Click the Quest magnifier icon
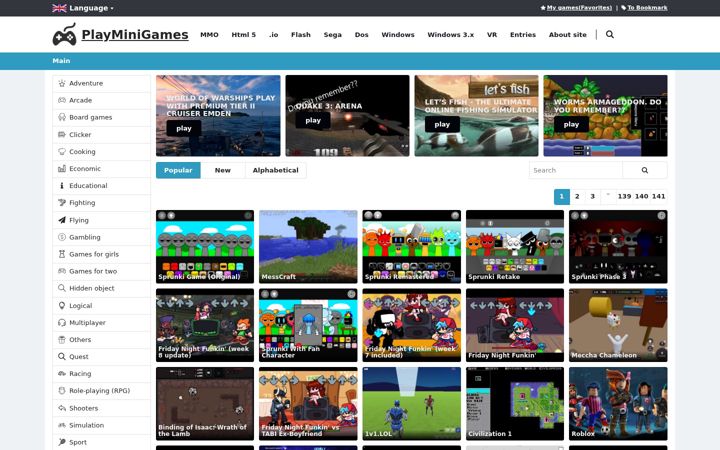Image resolution: width=720 pixels, height=450 pixels. [62, 356]
